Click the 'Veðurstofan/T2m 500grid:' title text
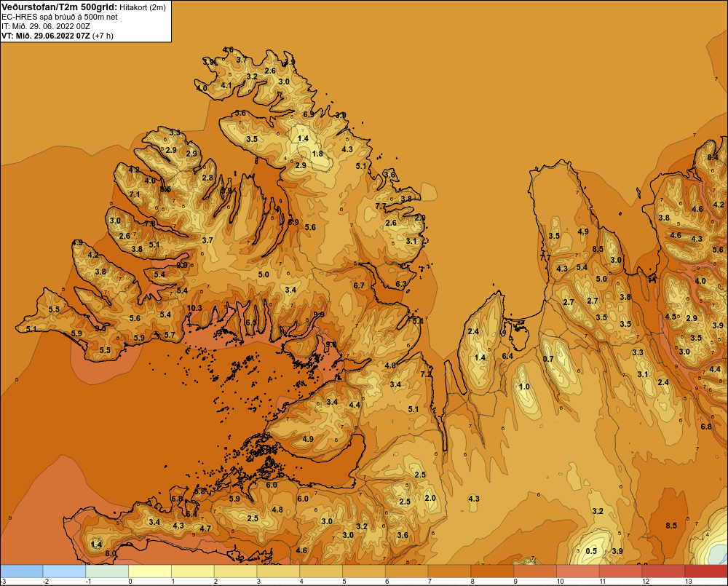728x586 pixels. tap(60, 7)
